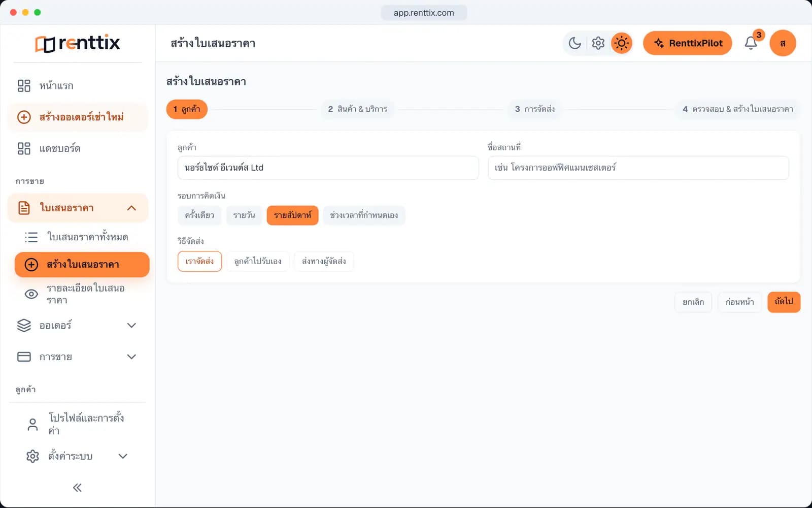The height and width of the screenshot is (508, 812).
Task: Select step 1 ลูกค้า tab
Action: click(187, 109)
